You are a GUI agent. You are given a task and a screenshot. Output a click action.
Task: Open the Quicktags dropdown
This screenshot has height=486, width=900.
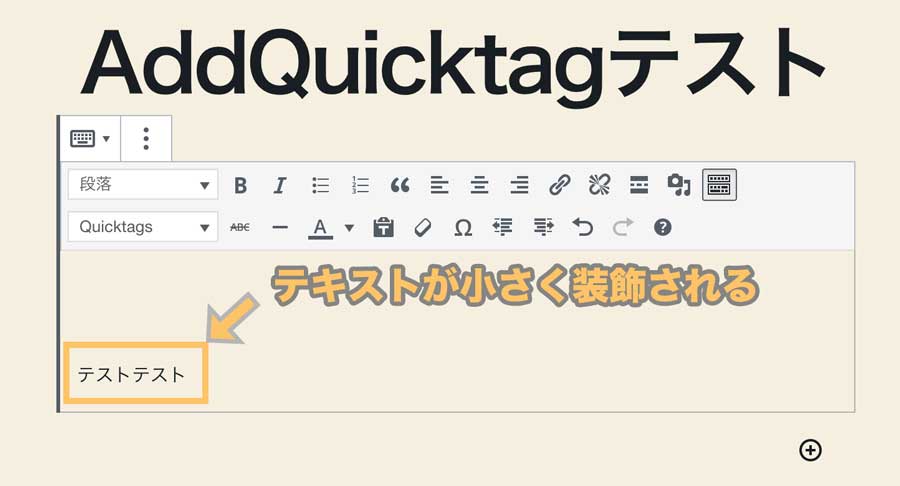[143, 227]
